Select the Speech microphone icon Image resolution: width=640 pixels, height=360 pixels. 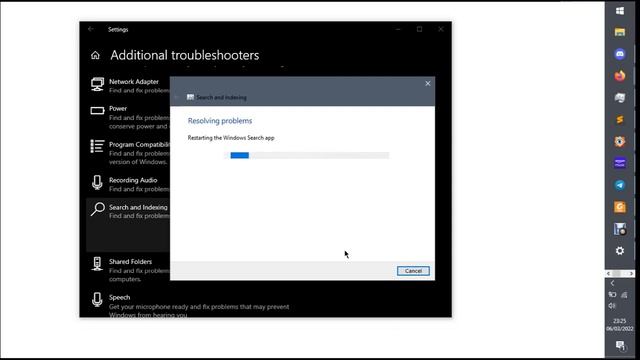97,300
